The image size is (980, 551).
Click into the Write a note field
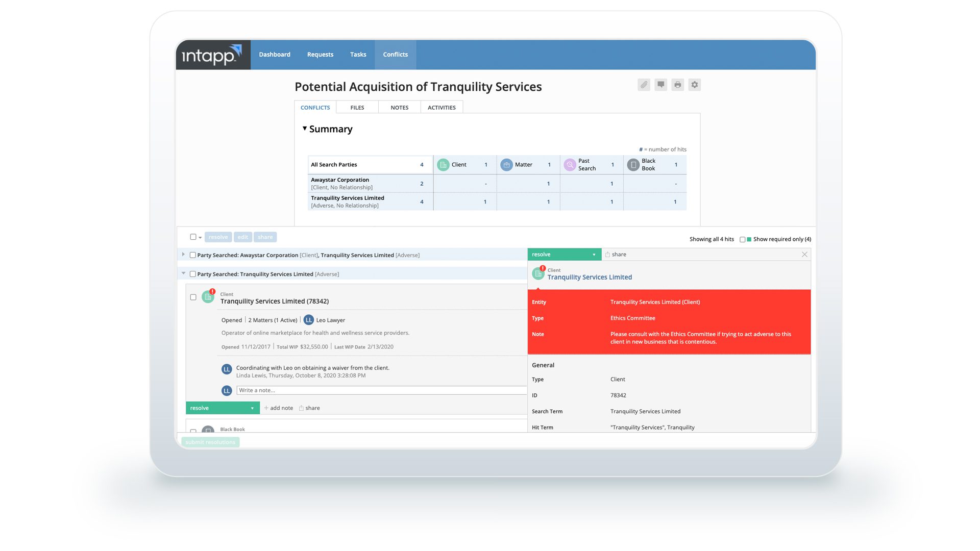pos(381,390)
